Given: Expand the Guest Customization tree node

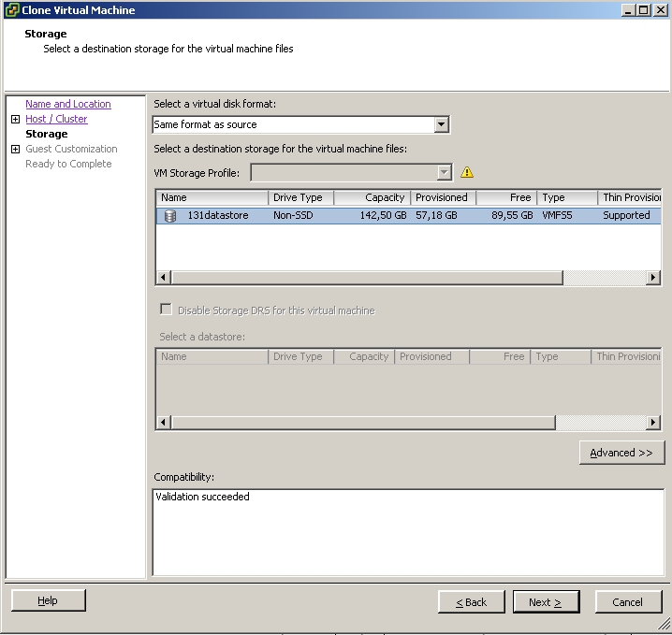Looking at the screenshot, I should 15,149.
